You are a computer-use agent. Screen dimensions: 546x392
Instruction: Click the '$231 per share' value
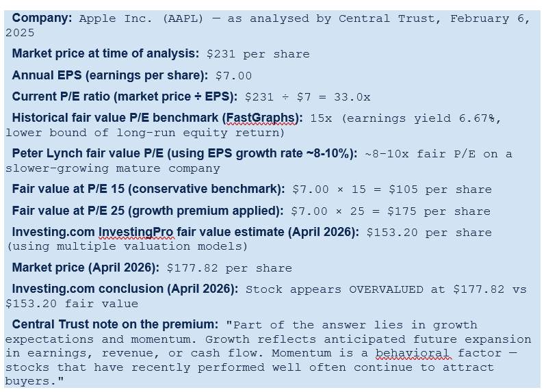tap(258, 54)
